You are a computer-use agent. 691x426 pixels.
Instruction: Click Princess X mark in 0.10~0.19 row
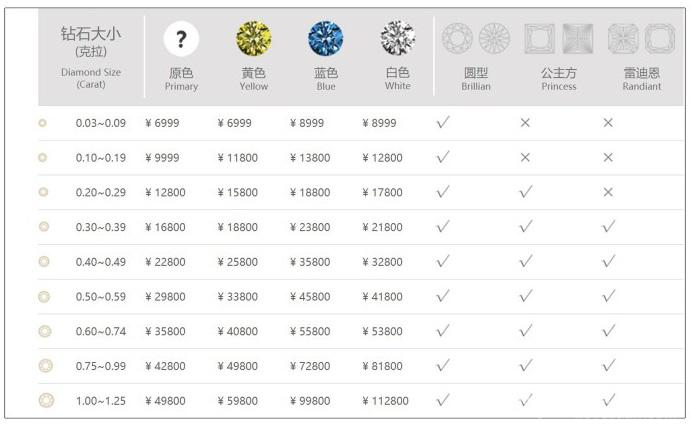525,157
